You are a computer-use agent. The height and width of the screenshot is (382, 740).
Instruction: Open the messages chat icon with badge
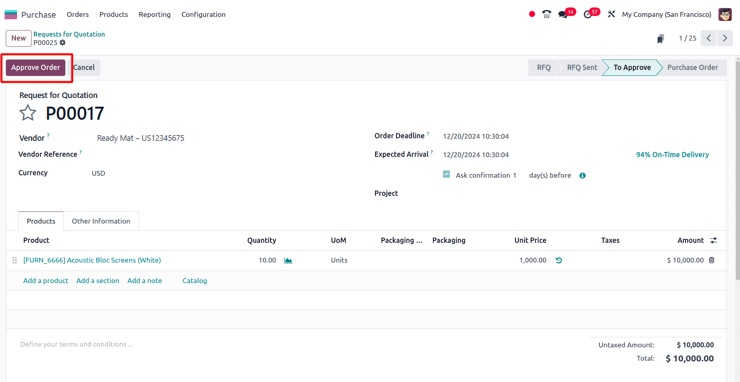(563, 14)
